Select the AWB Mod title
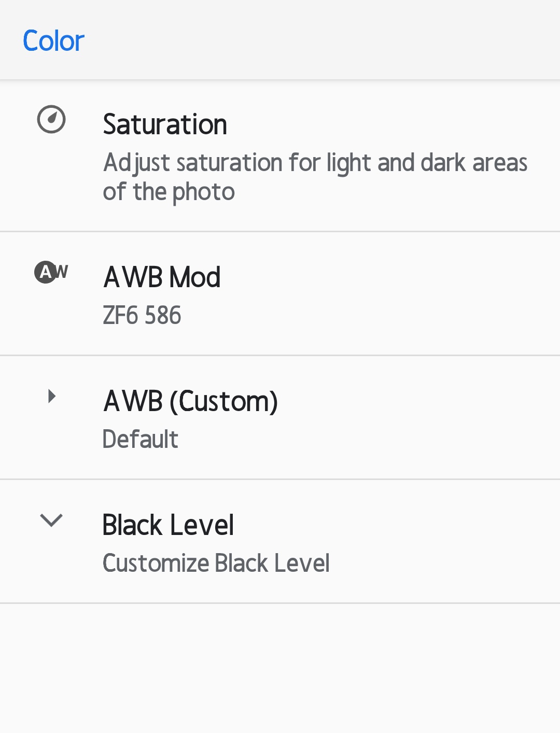 point(162,277)
